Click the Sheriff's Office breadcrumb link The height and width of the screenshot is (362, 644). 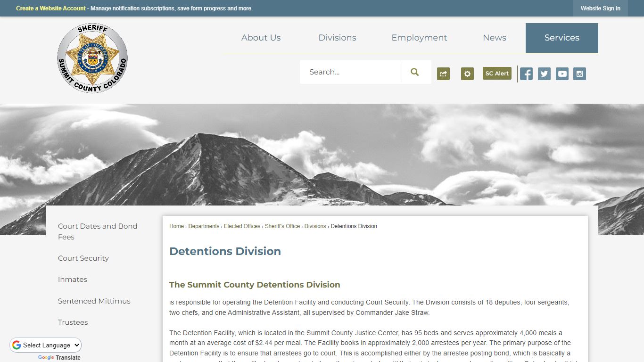point(281,226)
